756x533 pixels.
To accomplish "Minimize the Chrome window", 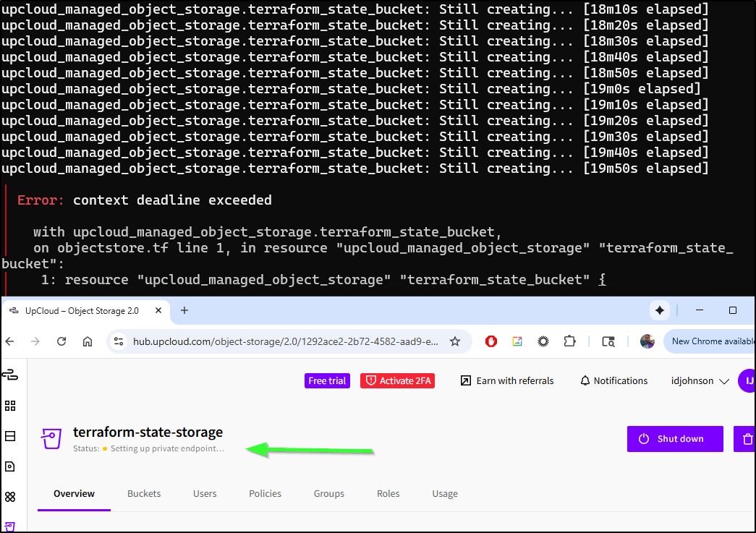I will pyautogui.click(x=700, y=310).
